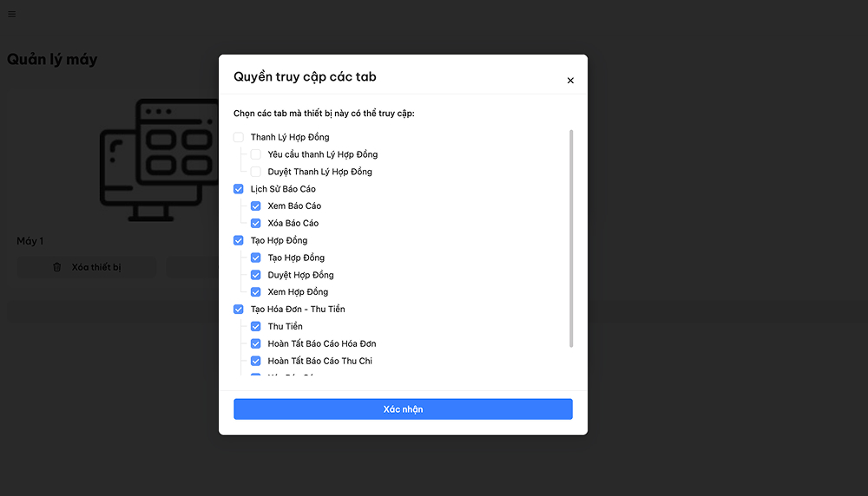Uncheck the Duyệt Hợp Đồng checkbox
This screenshot has width=868, height=496.
[x=256, y=275]
